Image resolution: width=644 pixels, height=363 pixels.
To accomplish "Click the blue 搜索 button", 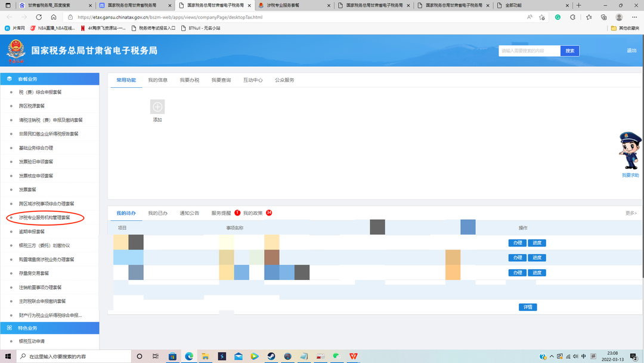I will pos(569,51).
